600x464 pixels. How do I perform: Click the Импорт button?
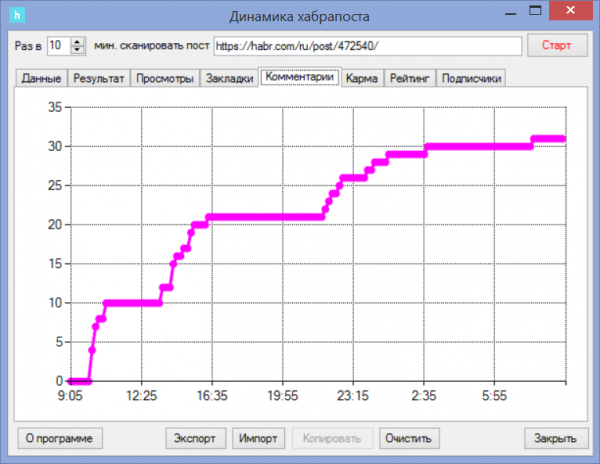coord(258,438)
